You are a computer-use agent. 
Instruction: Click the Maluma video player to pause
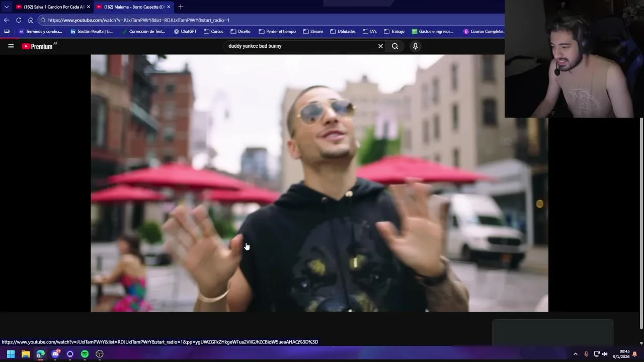pyautogui.click(x=319, y=183)
